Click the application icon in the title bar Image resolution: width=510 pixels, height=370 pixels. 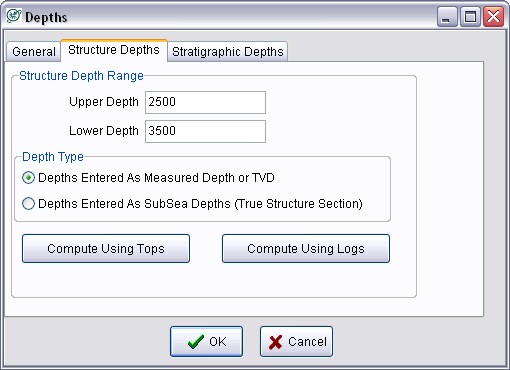point(14,16)
